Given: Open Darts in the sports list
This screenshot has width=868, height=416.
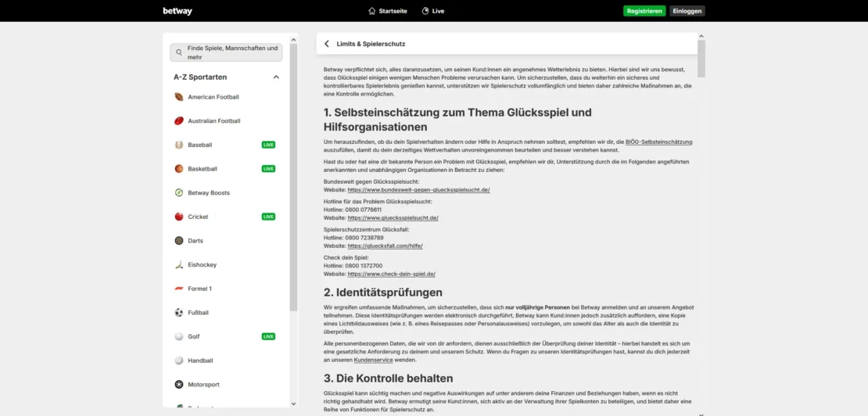Looking at the screenshot, I should pyautogui.click(x=195, y=241).
